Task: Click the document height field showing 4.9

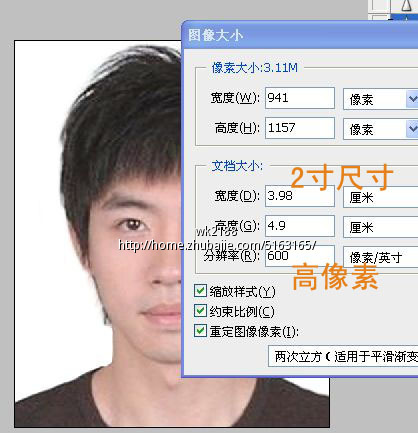Action: coord(300,226)
